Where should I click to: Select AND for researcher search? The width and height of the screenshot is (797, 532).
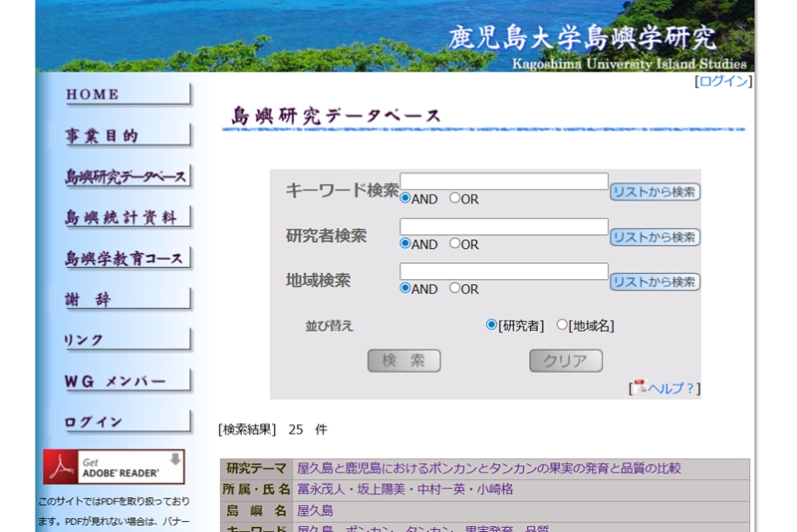(405, 243)
